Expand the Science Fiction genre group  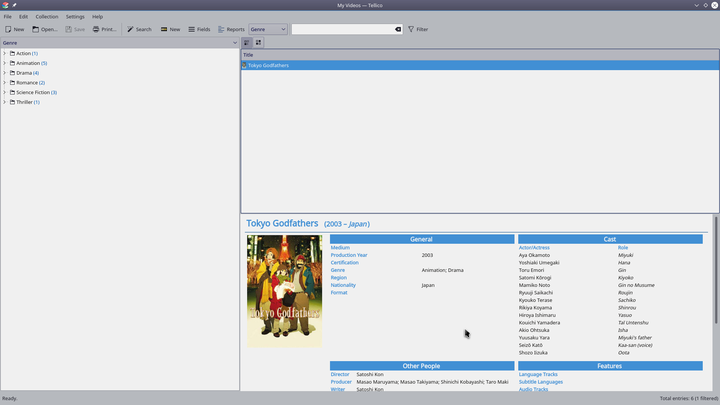pyautogui.click(x=5, y=92)
